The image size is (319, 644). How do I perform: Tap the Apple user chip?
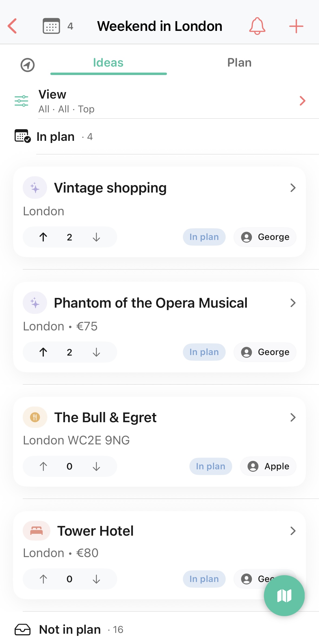point(268,466)
